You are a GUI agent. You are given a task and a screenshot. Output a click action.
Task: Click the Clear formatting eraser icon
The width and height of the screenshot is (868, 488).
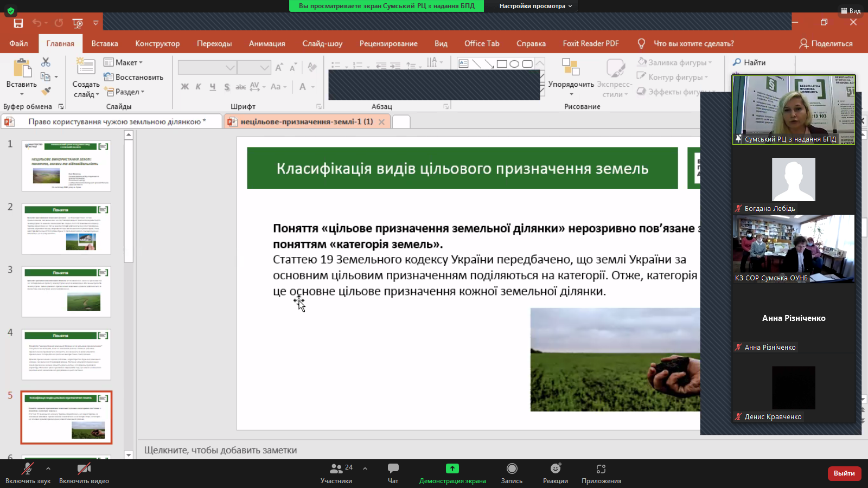click(x=312, y=67)
